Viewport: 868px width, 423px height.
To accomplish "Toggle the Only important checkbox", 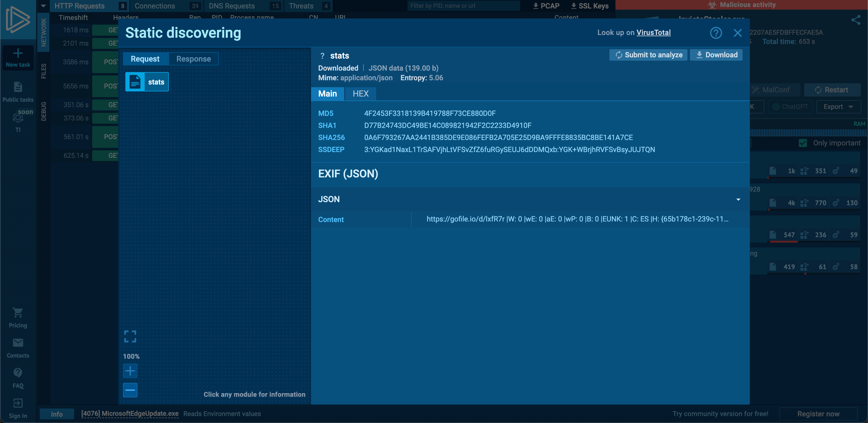I will click(x=803, y=143).
